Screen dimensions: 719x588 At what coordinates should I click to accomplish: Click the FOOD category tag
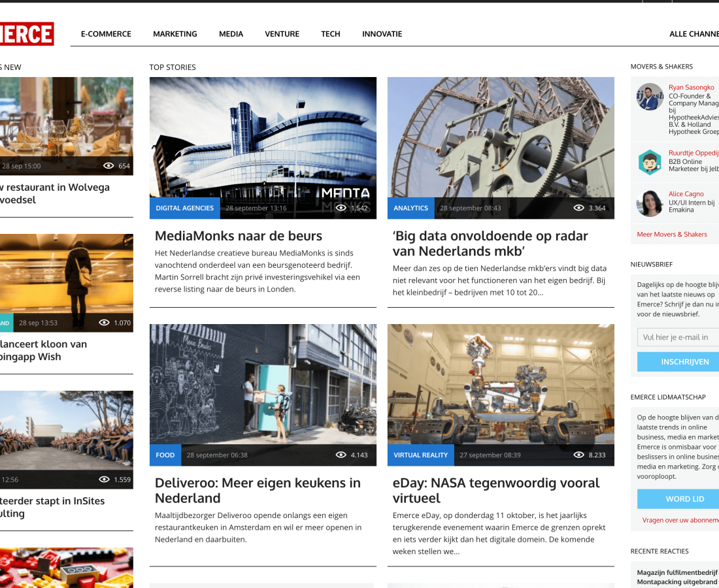[165, 455]
